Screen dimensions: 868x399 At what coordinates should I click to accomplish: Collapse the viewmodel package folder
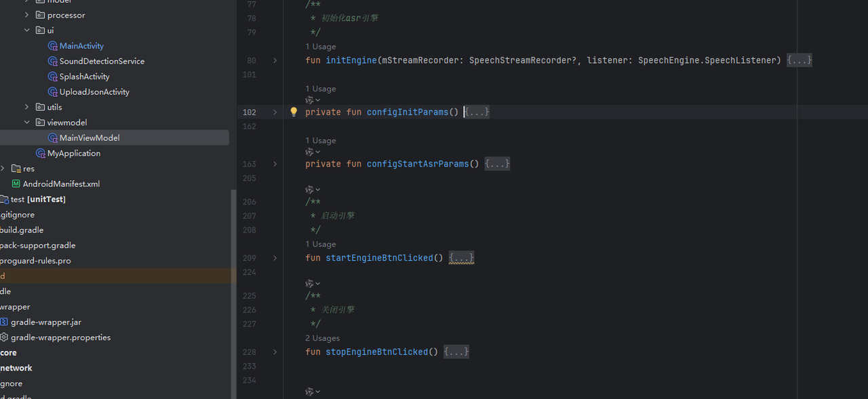pos(27,123)
